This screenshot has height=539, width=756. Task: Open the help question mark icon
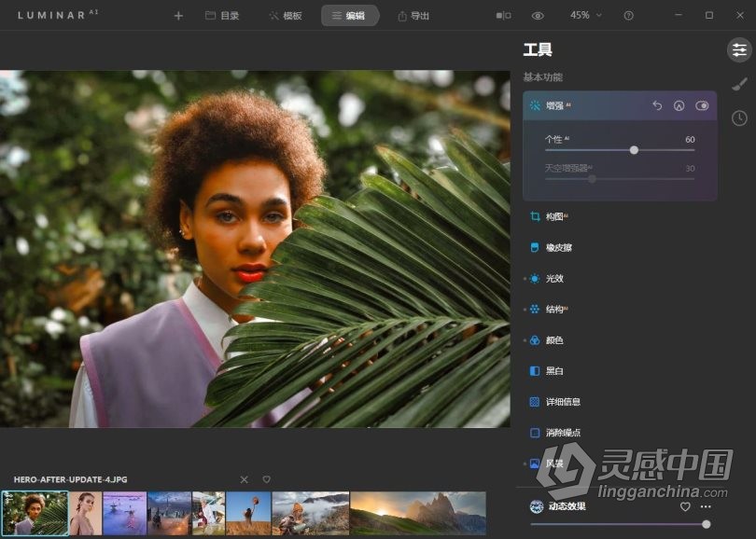(628, 16)
